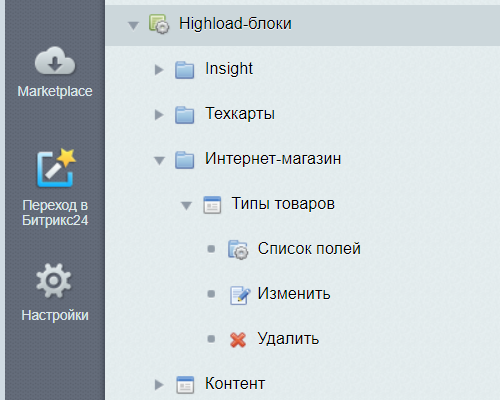Click the red cross Удалить icon
The height and width of the screenshot is (400, 500).
[x=238, y=340]
